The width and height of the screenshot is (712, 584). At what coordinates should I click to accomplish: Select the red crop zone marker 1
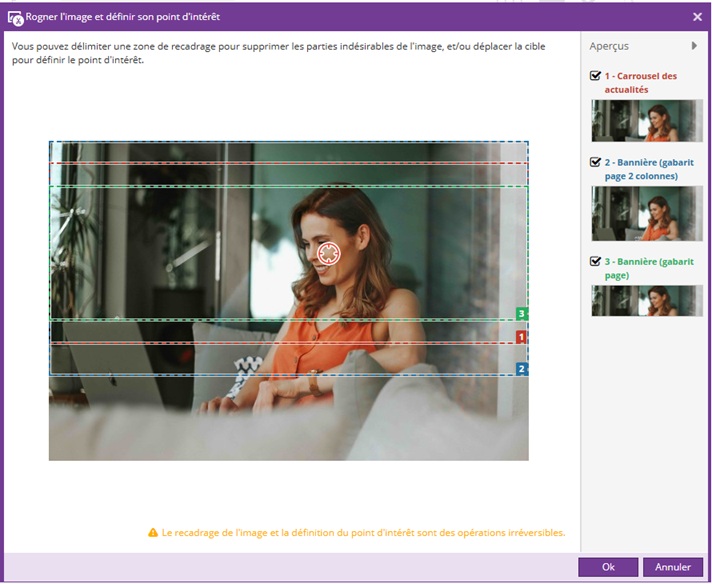521,337
